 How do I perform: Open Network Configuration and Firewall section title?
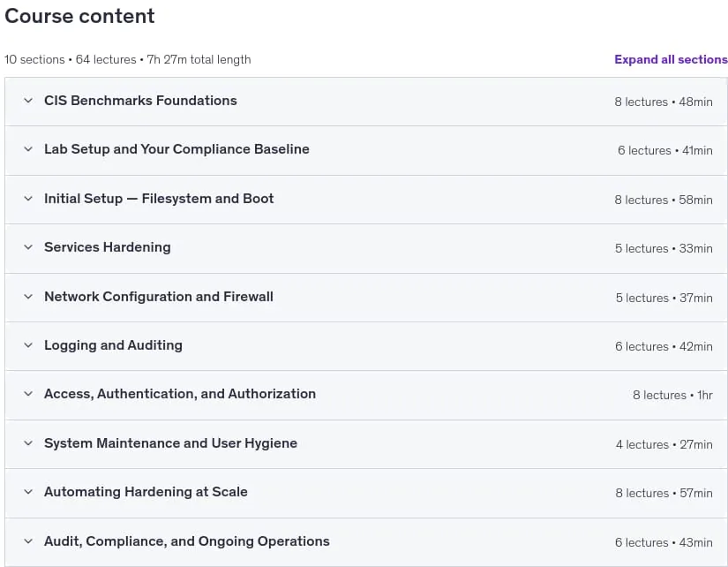click(x=159, y=297)
